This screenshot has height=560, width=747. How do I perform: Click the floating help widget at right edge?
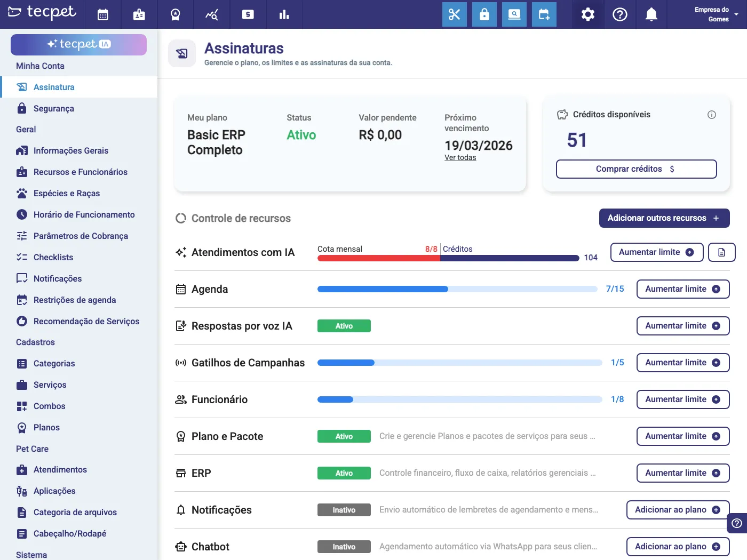coord(737,523)
